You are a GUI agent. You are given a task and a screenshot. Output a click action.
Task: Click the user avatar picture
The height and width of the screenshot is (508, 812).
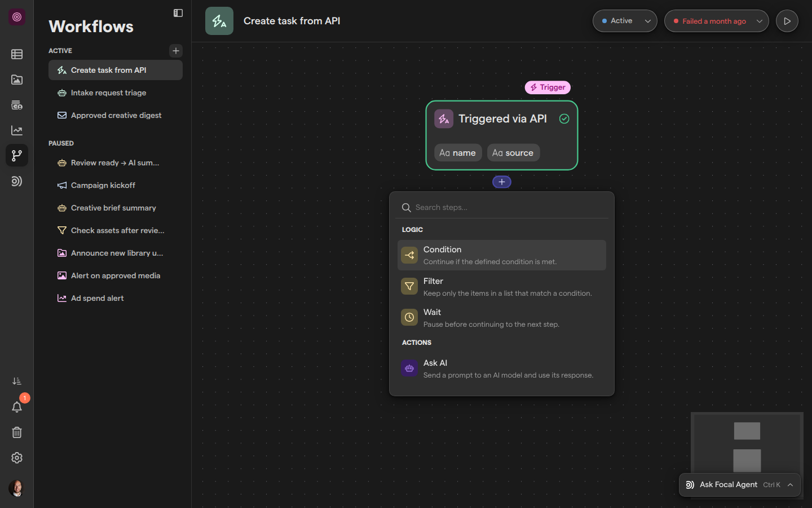coord(17,488)
